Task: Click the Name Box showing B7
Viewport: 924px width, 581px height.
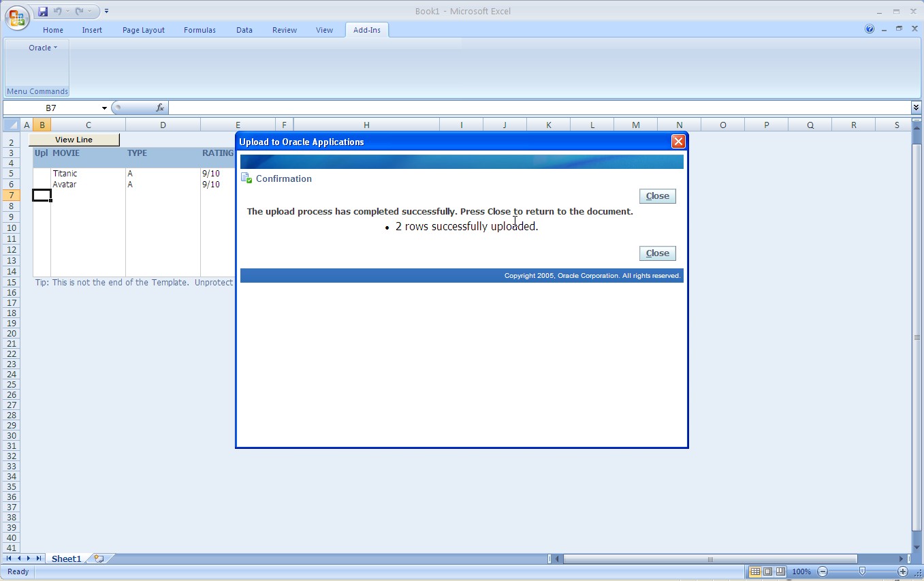Action: click(x=52, y=108)
